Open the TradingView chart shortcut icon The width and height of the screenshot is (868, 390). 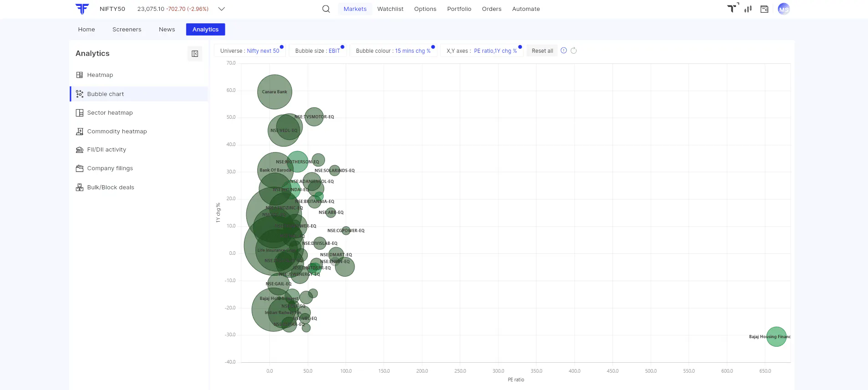733,9
